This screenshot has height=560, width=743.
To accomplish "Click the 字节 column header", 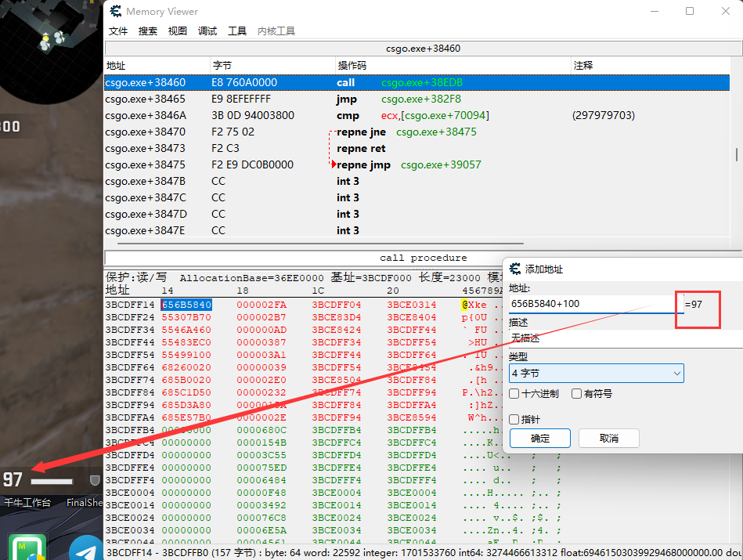I will click(x=272, y=66).
